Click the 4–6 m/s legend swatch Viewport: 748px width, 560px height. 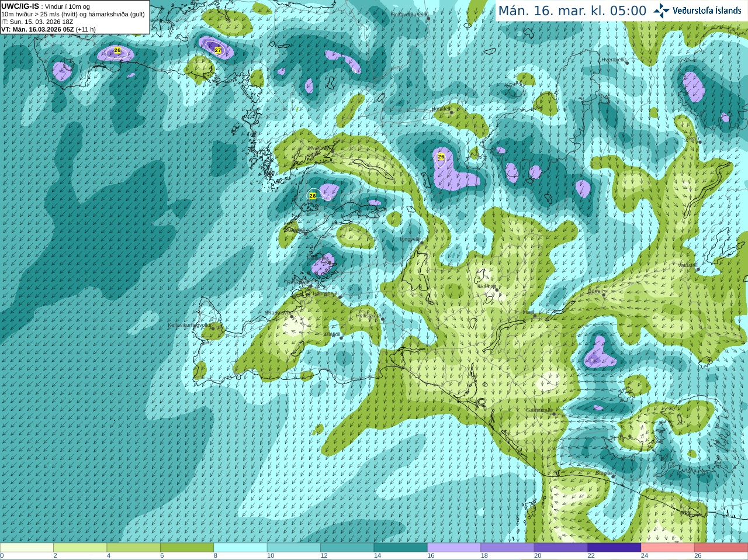point(133,548)
